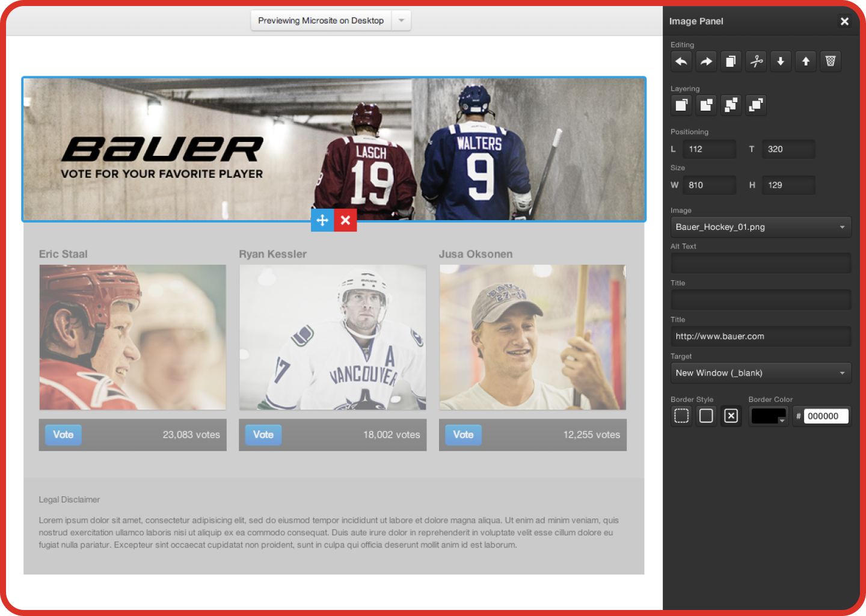Click the '23,083 votes' text
This screenshot has width=866, height=616.
click(191, 434)
